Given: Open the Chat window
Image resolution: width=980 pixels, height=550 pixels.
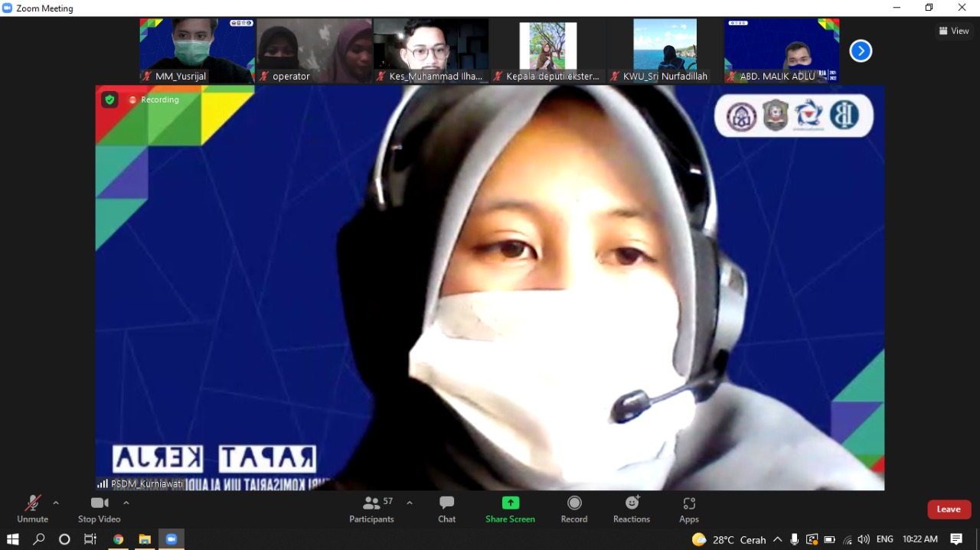Looking at the screenshot, I should [446, 509].
